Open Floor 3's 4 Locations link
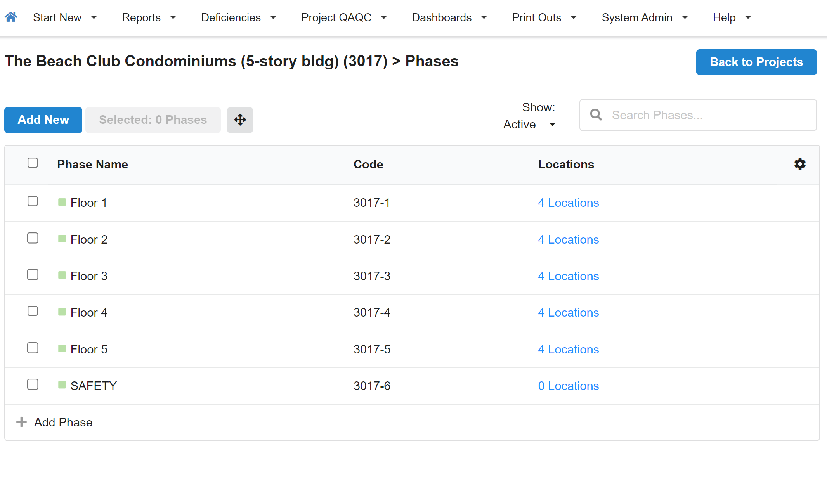Screen dimensions: 827x504 (569, 276)
